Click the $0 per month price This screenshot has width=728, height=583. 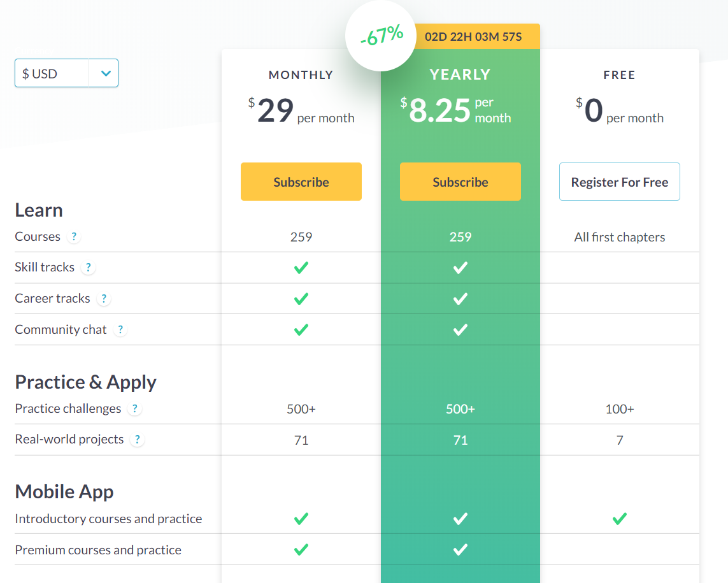tap(619, 111)
